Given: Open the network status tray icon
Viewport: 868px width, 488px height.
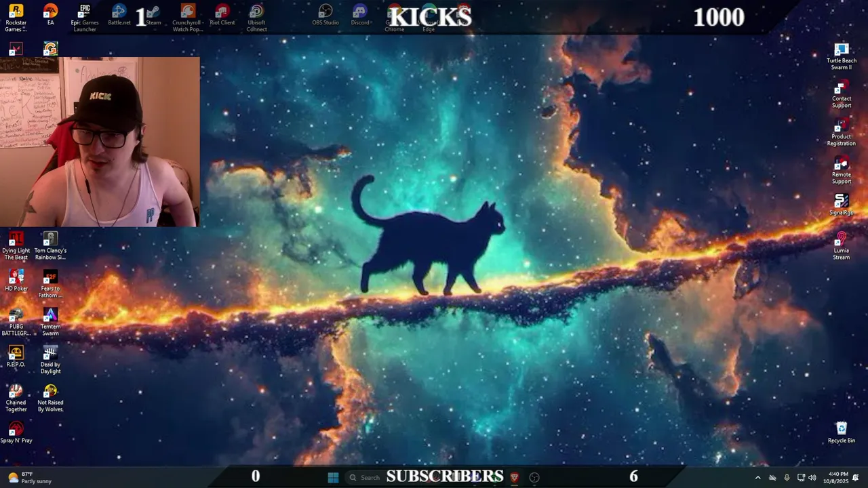Looking at the screenshot, I should pos(801,477).
